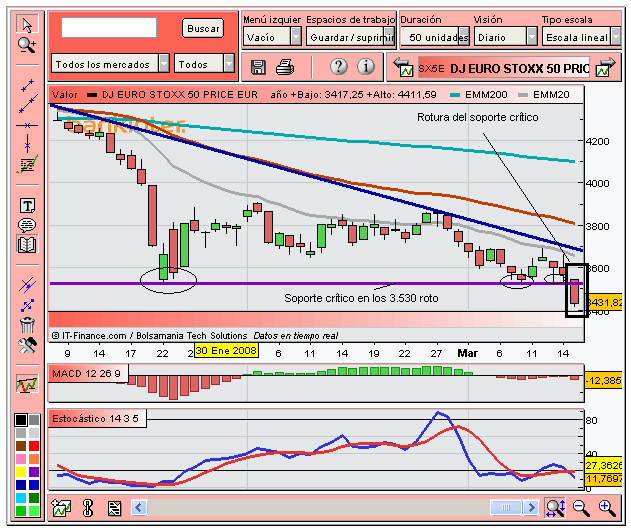Click the 30 Ene 2008 date label
Image resolution: width=631 pixels, height=530 pixels.
[226, 351]
